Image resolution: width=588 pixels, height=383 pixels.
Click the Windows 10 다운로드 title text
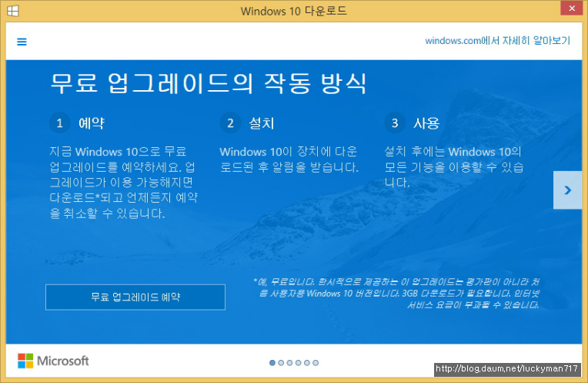[x=294, y=11]
